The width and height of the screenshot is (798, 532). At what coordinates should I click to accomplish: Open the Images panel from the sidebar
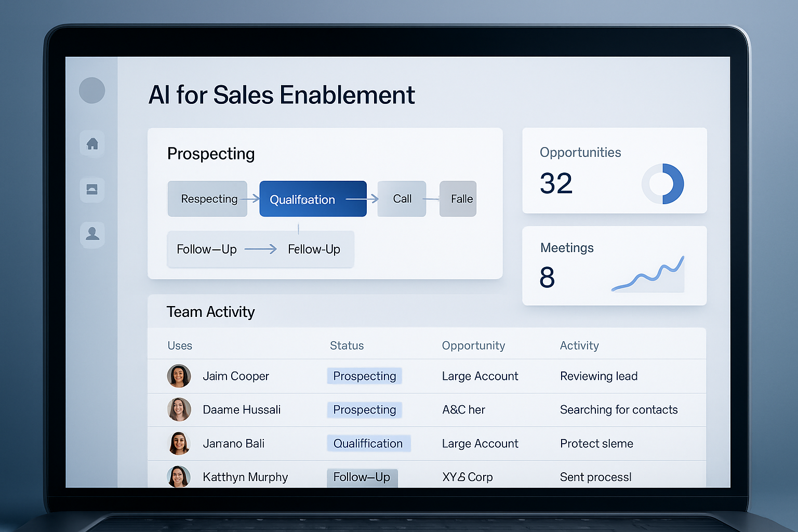[92, 190]
